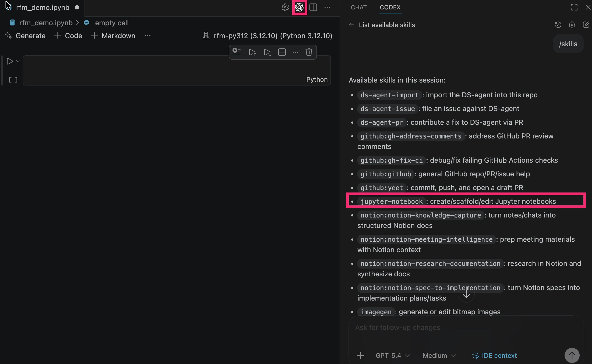This screenshot has height=364, width=592.
Task: Open Codex task history icon
Action: [558, 25]
